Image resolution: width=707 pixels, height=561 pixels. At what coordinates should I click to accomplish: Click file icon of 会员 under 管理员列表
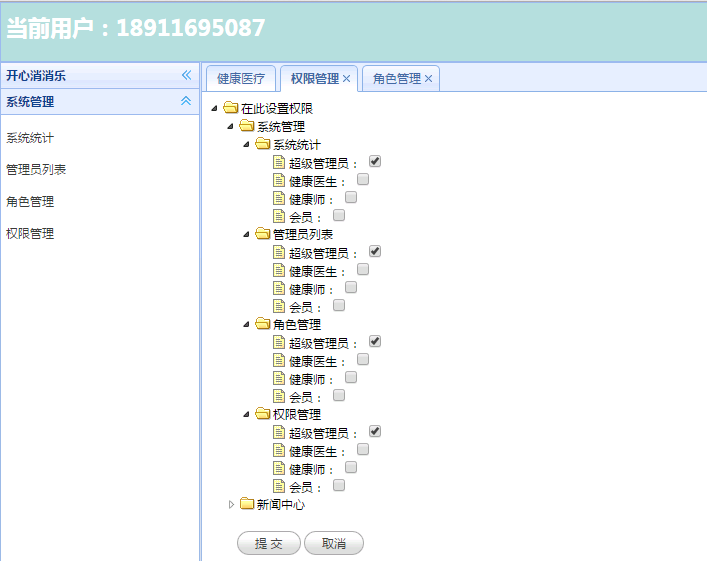[x=279, y=306]
